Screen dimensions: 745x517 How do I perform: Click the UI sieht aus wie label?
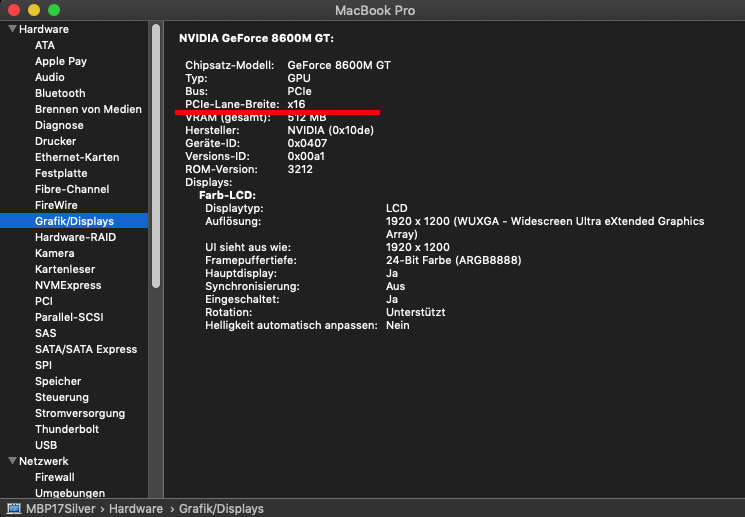[248, 247]
